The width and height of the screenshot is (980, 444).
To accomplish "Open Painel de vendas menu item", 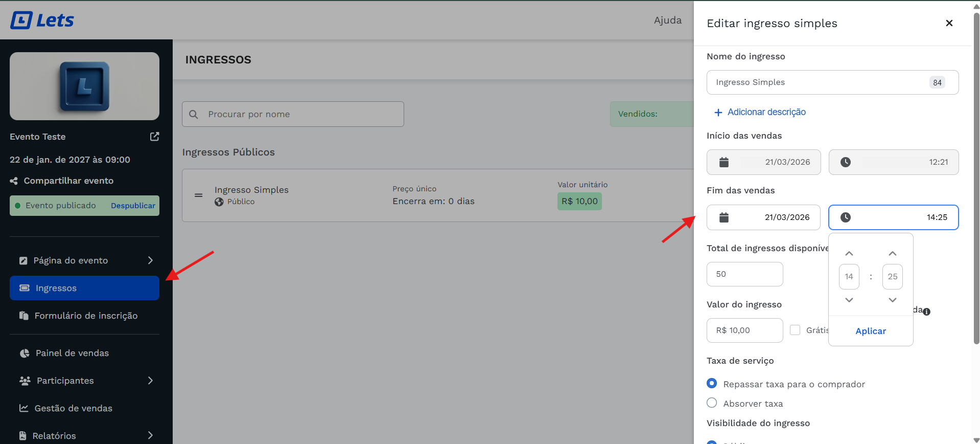I will pos(72,353).
